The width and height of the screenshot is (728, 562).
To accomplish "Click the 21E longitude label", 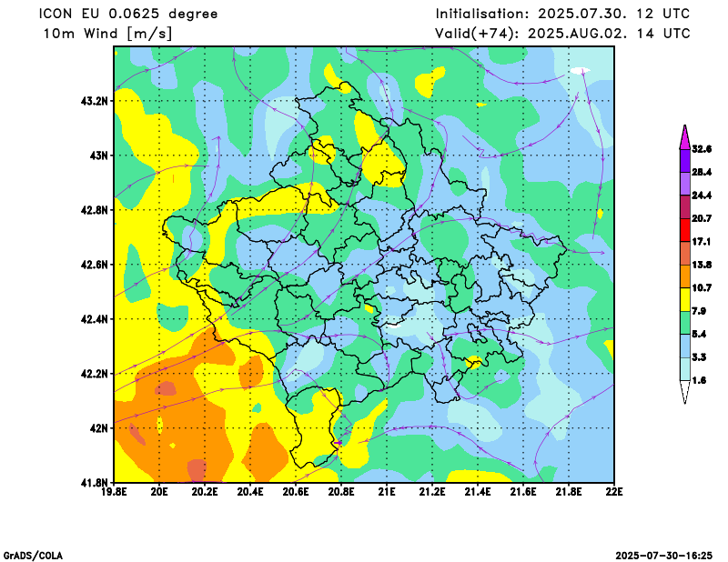I will point(387,491).
